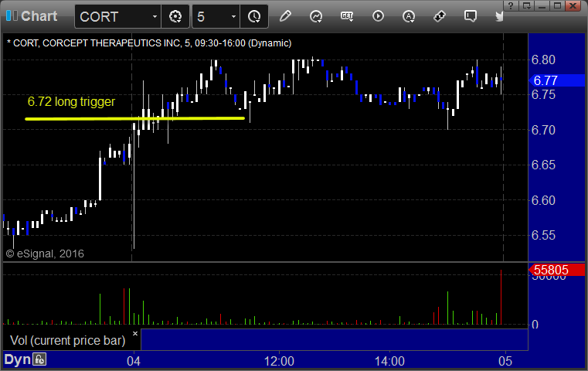Click the tallest red volume bar
The image size is (588, 371).
coord(501,297)
